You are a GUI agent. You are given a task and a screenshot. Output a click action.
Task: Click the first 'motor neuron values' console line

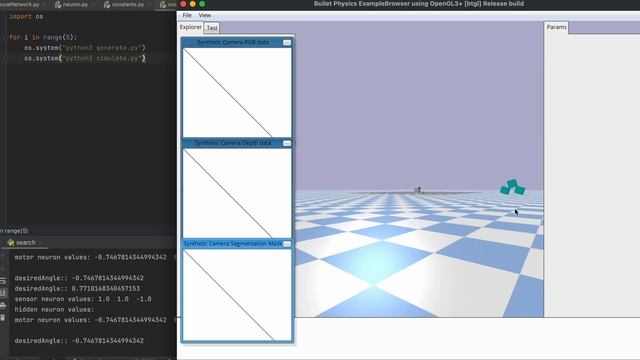[90, 257]
